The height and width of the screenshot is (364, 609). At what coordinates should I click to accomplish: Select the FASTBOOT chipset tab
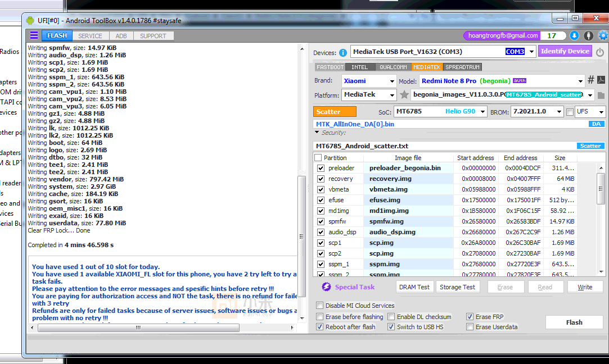330,67
